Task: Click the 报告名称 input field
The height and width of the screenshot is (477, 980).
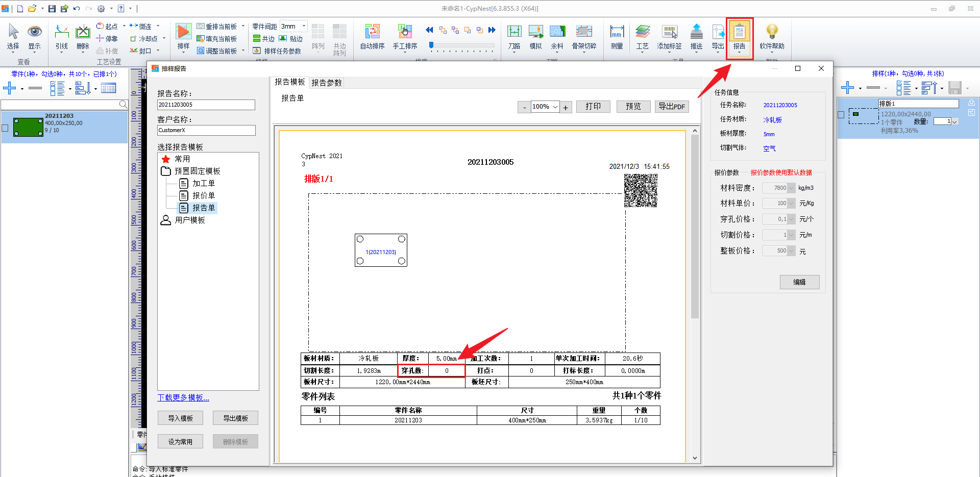Action: [x=206, y=105]
